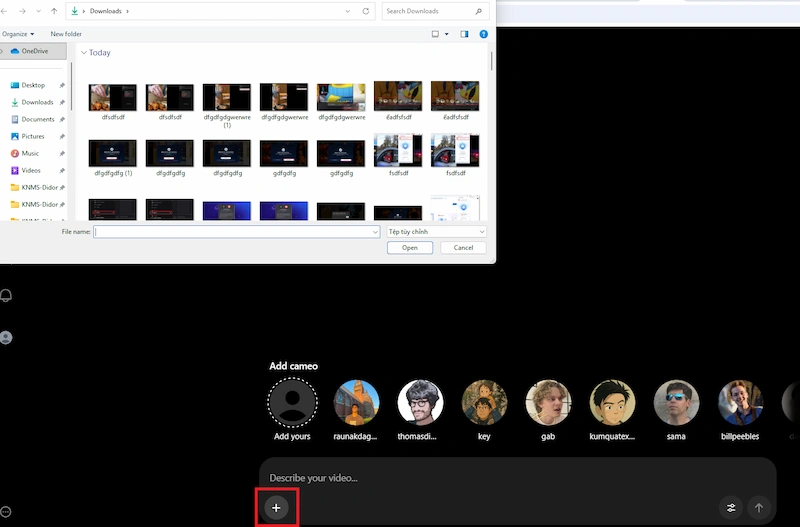Click the Cancel button
The width and height of the screenshot is (800, 527).
coord(463,247)
